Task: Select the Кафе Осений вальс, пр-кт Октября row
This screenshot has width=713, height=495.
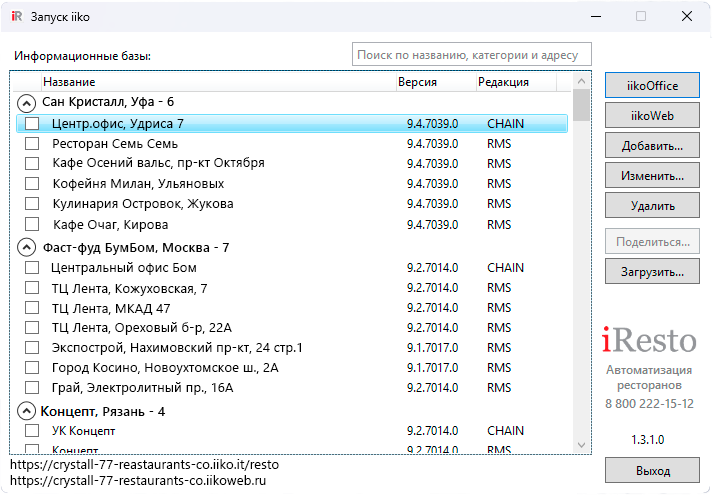Action: pyautogui.click(x=292, y=163)
